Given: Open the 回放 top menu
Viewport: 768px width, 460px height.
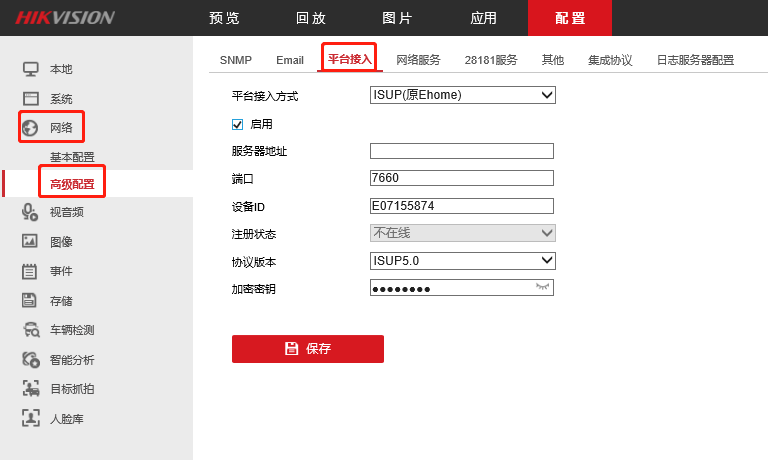Looking at the screenshot, I should pos(311,18).
